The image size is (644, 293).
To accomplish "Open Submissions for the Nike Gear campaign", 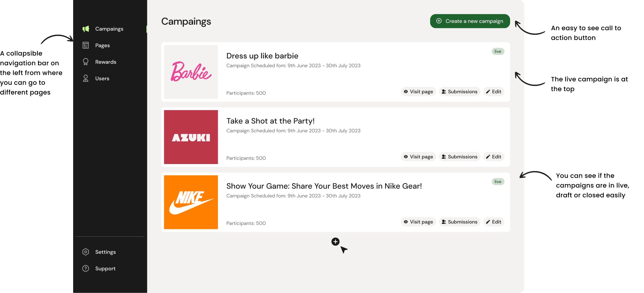I will (460, 222).
